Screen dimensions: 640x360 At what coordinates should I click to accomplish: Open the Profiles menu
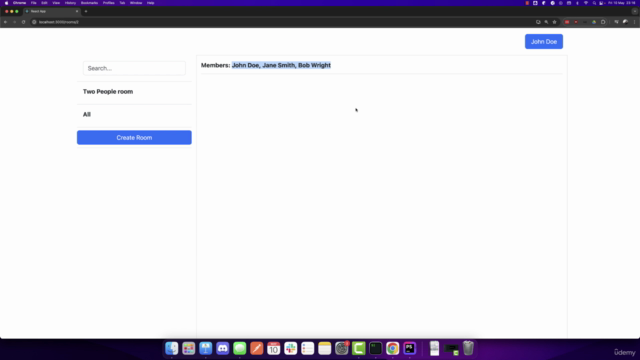pos(109,3)
